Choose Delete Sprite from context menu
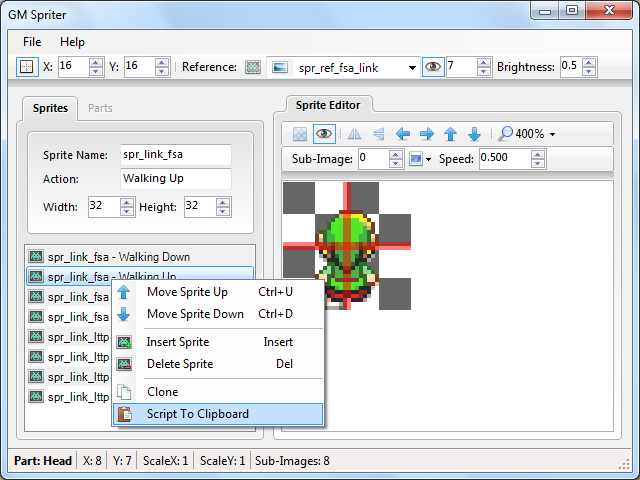The image size is (640, 480). click(x=218, y=364)
